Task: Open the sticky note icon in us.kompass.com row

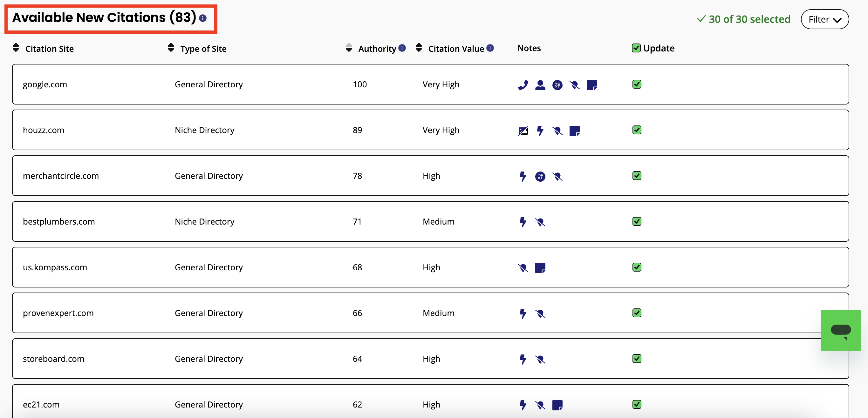Action: point(540,268)
